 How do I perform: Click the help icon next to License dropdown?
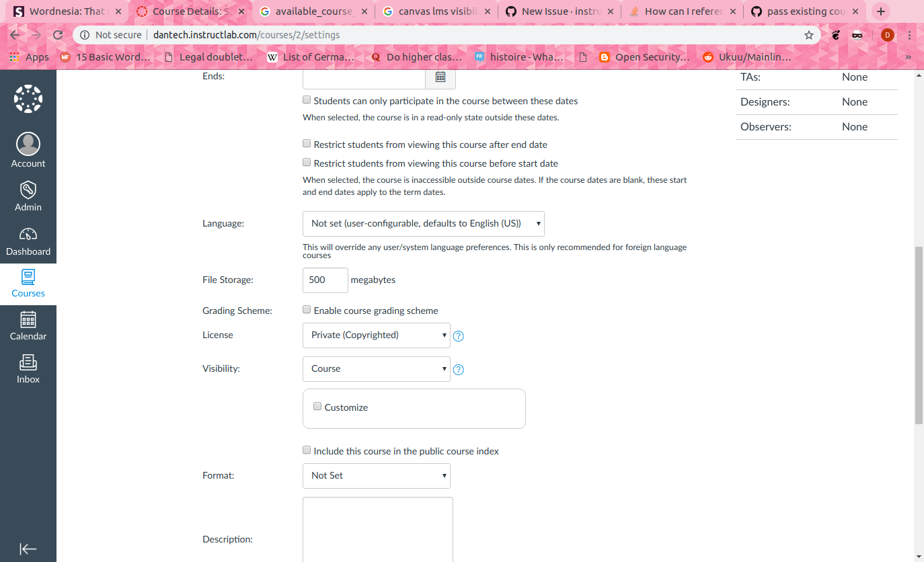(458, 335)
